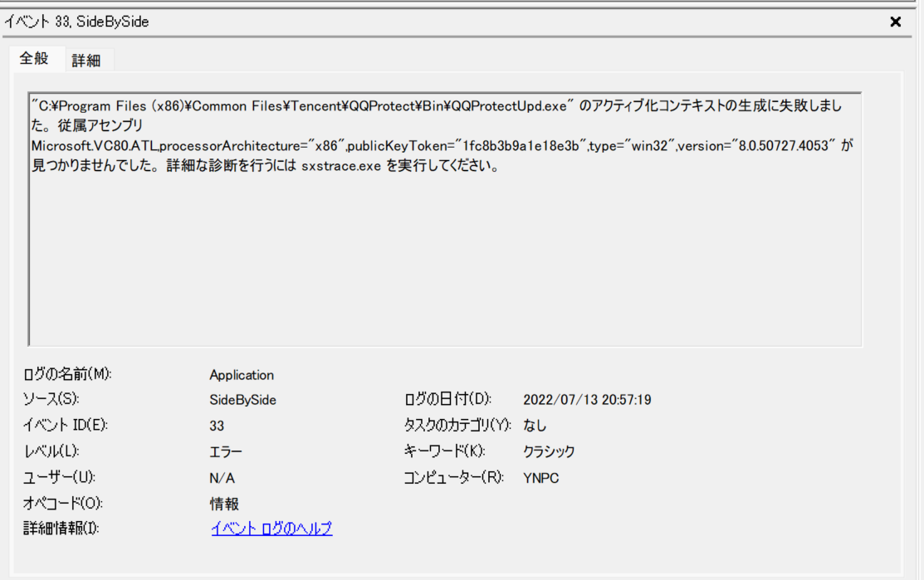The height and width of the screenshot is (580, 924).
Task: Click the レベル(L): label
Action: pyautogui.click(x=51, y=451)
